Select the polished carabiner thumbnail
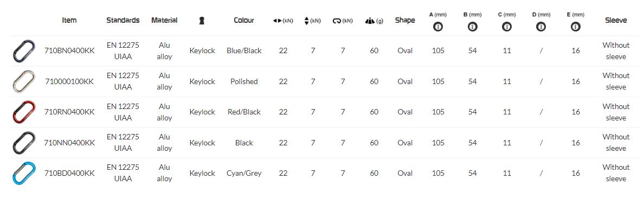Image resolution: width=644 pixels, height=198 pixels. point(24,81)
